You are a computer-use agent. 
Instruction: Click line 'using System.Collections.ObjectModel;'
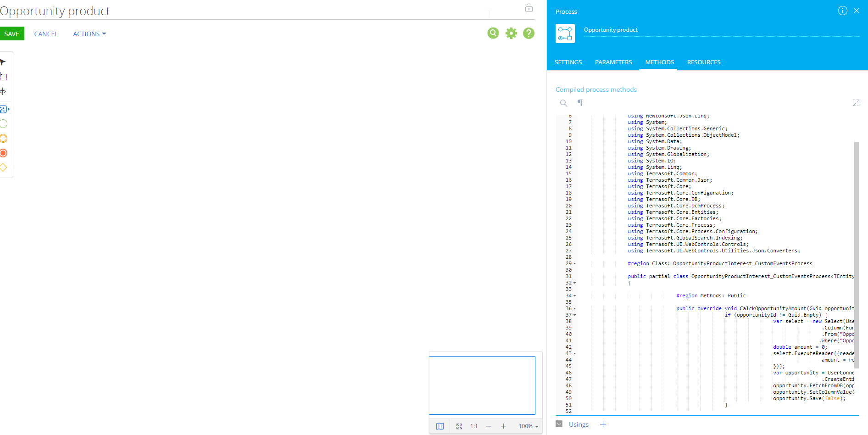(684, 135)
